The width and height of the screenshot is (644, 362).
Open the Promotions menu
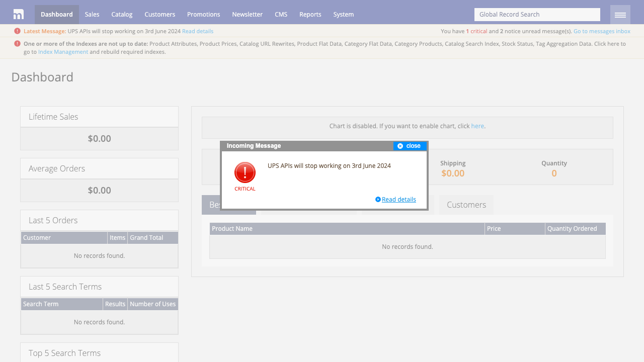click(x=204, y=14)
